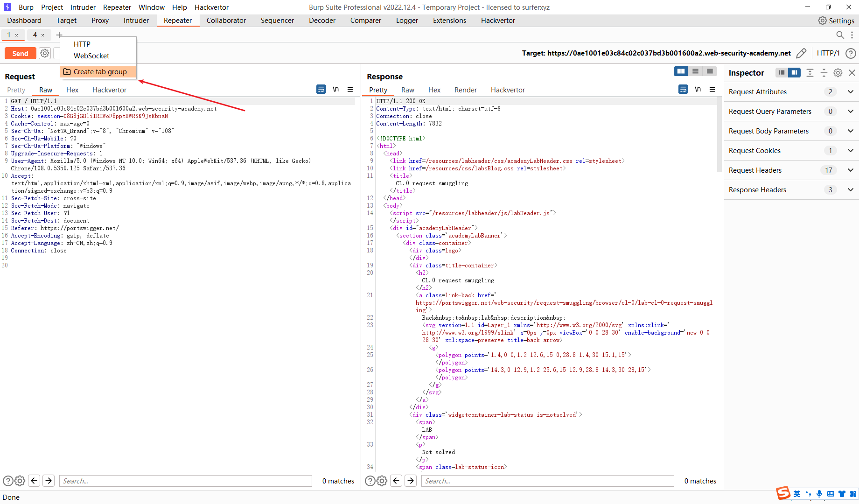Screen dimensions: 859x504
Task: Open the Proxy tool tab
Action: tap(100, 21)
